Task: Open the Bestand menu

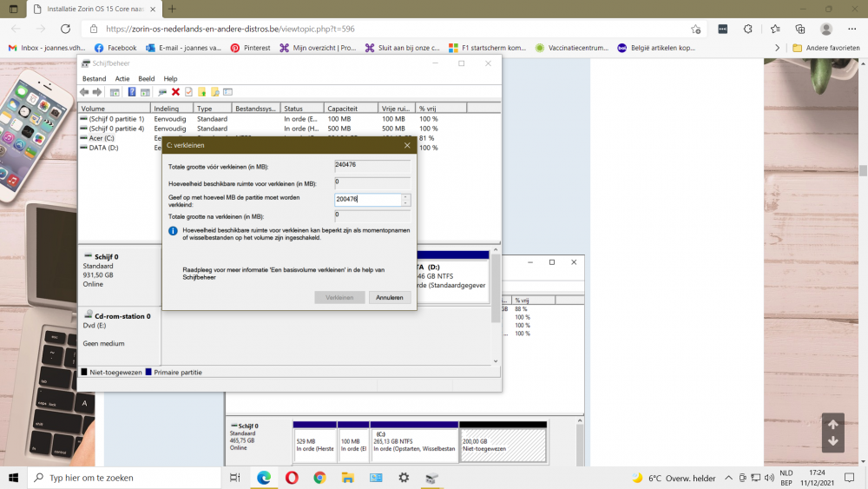Action: click(x=95, y=79)
